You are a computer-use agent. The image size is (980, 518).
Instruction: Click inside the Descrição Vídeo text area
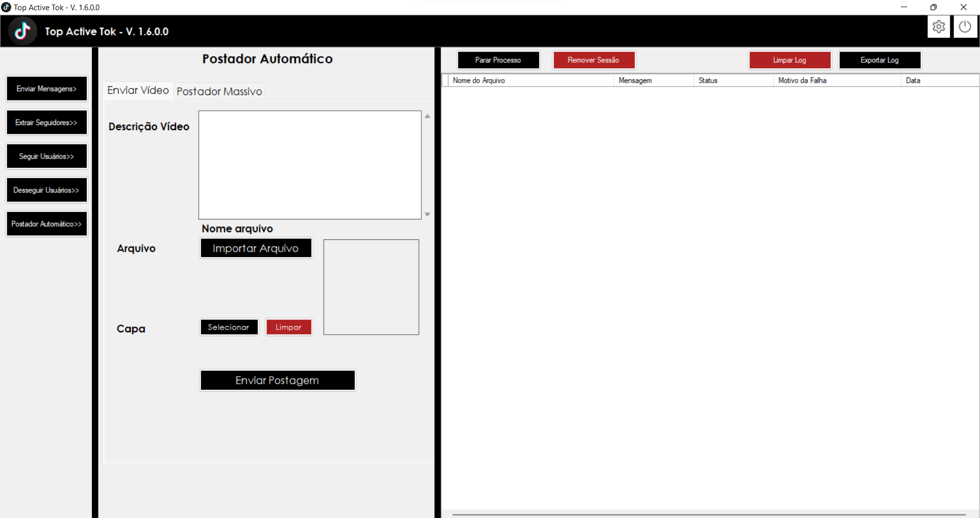[309, 163]
